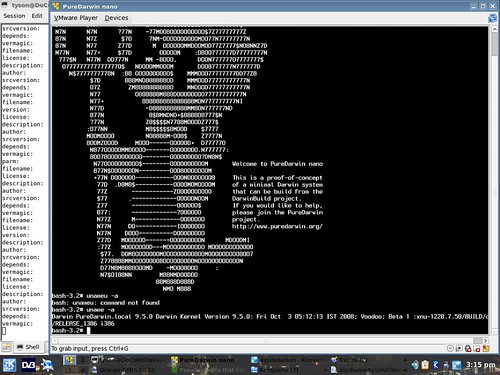
Task: Click the horizontal scrollbar right arrow
Action: pos(485,341)
